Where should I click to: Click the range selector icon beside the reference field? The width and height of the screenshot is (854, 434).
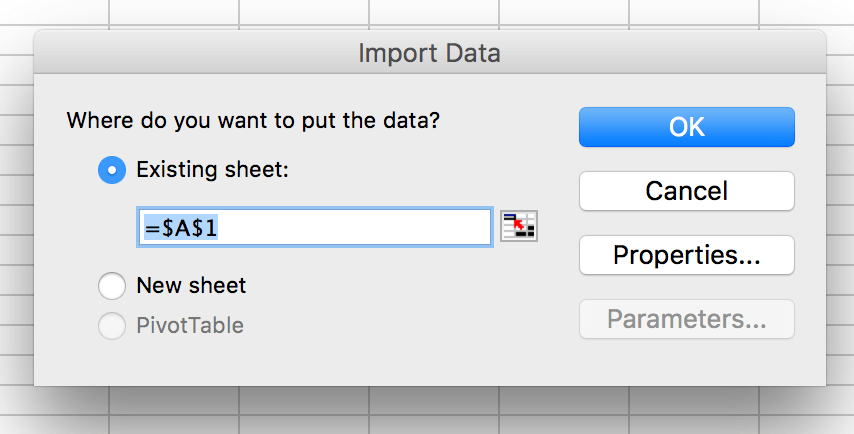519,227
